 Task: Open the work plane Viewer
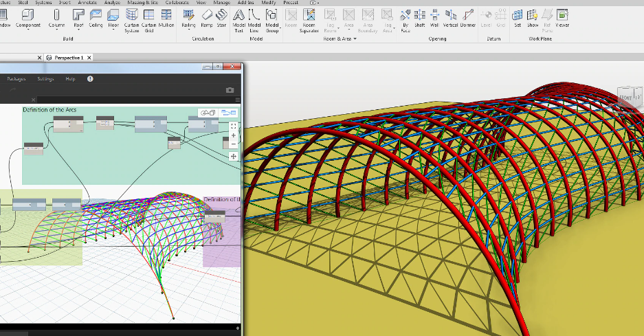[562, 19]
